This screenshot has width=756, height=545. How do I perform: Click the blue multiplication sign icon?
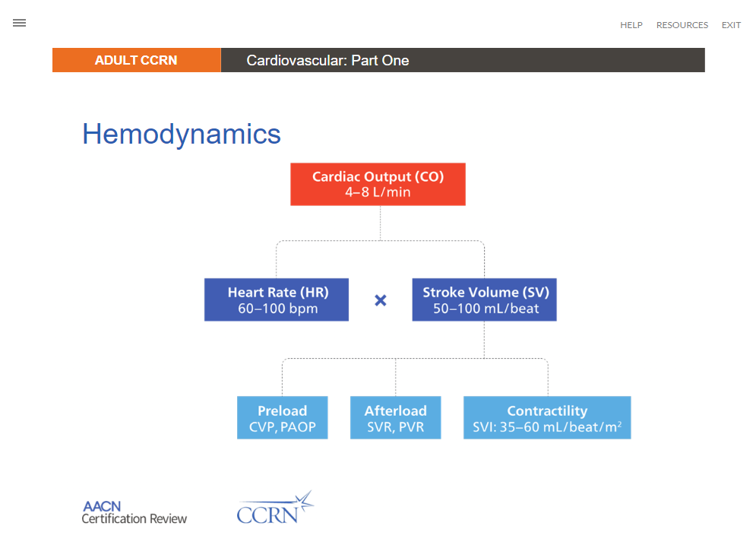pos(381,300)
